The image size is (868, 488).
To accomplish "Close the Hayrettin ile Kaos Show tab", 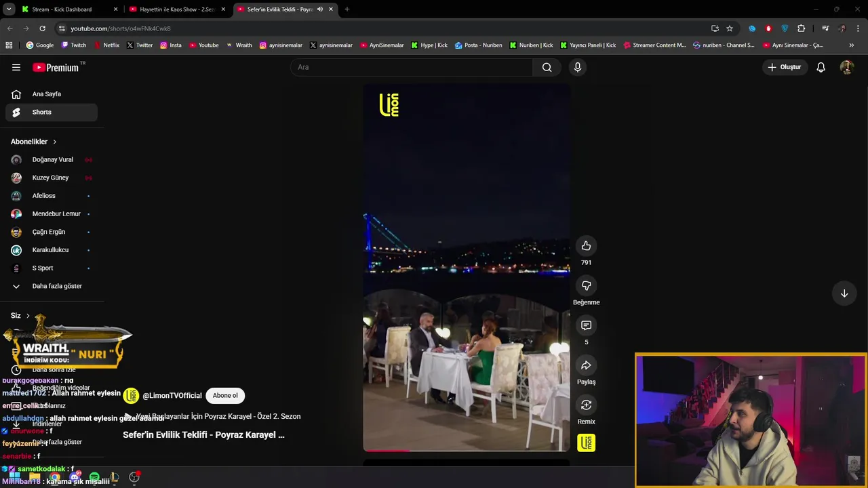I will pyautogui.click(x=223, y=9).
